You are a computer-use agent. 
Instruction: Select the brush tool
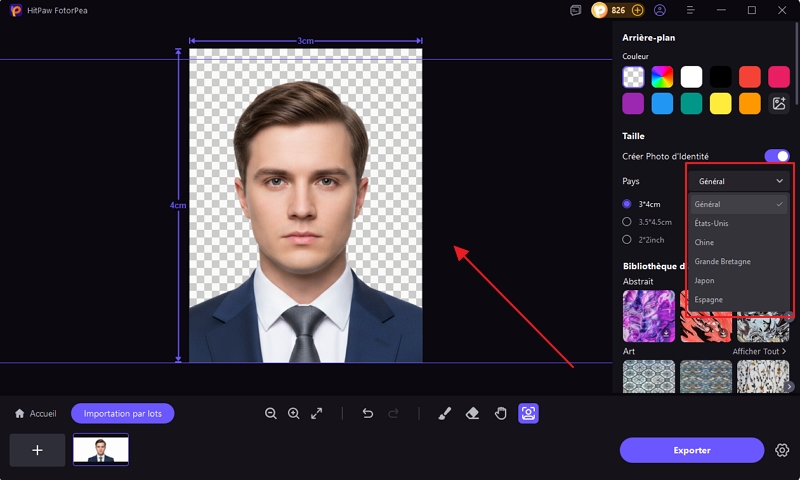pyautogui.click(x=444, y=413)
